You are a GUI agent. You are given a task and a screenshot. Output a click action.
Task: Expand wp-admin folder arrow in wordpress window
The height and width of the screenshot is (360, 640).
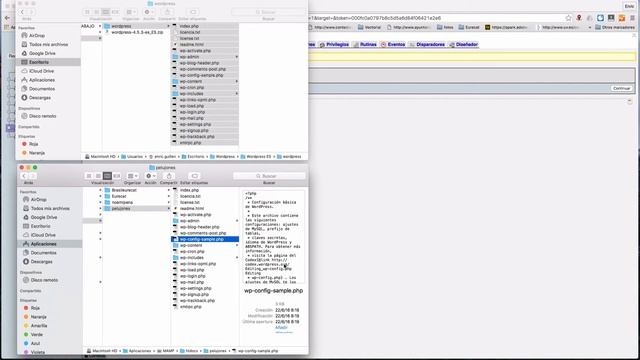tap(236, 57)
